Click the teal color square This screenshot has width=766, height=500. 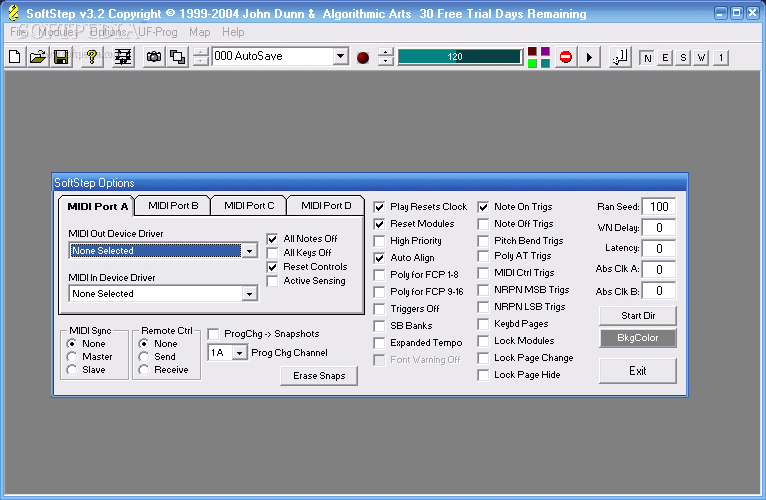coord(545,63)
